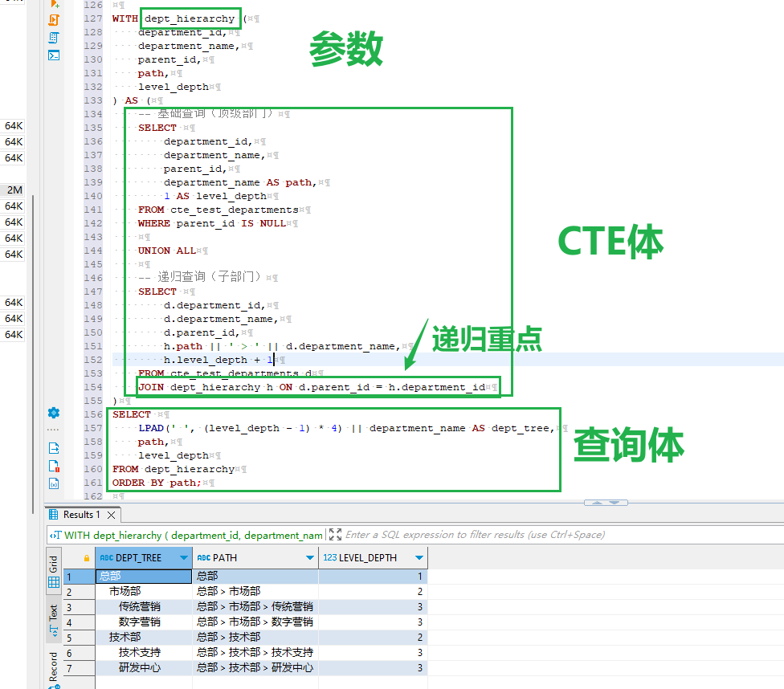This screenshot has width=784, height=689.
Task: Switch to the Record view tab
Action: point(53,665)
